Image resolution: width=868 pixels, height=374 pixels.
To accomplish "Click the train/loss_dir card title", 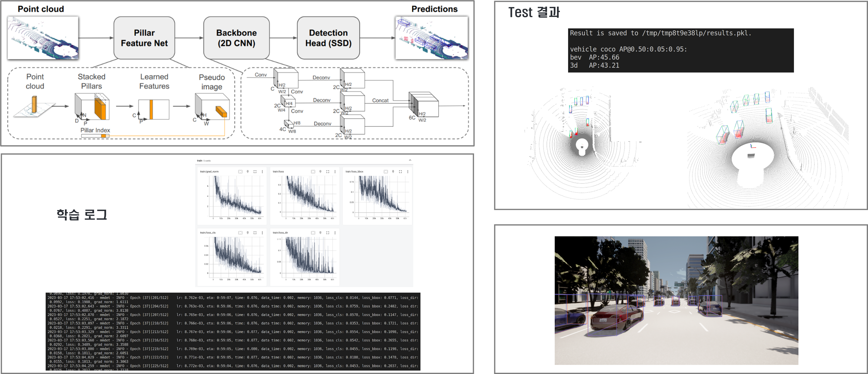I will (280, 233).
